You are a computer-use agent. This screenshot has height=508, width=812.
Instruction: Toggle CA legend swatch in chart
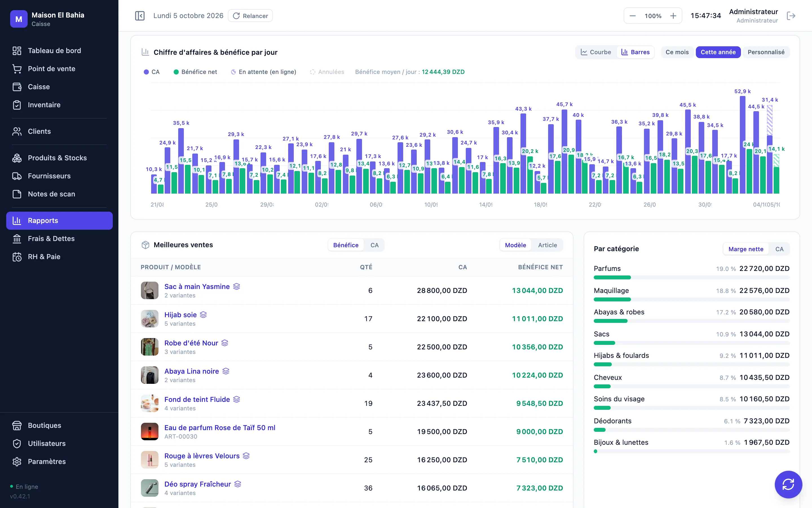[146, 72]
